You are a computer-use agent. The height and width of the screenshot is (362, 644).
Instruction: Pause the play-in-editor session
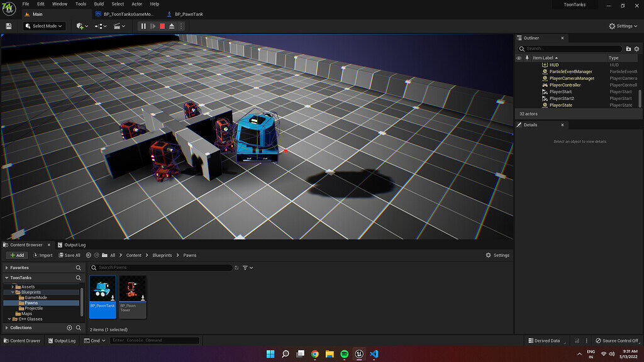coord(143,26)
